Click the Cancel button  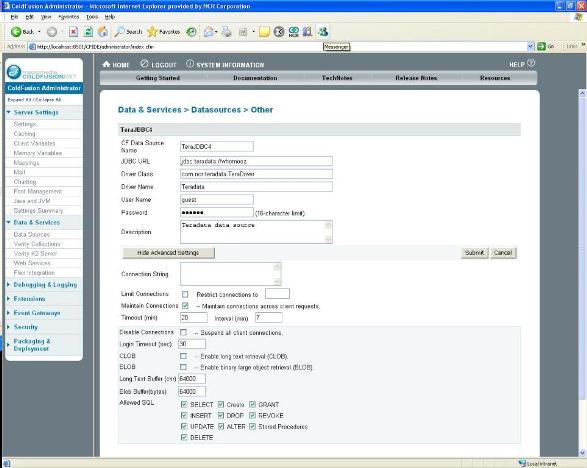pos(503,253)
